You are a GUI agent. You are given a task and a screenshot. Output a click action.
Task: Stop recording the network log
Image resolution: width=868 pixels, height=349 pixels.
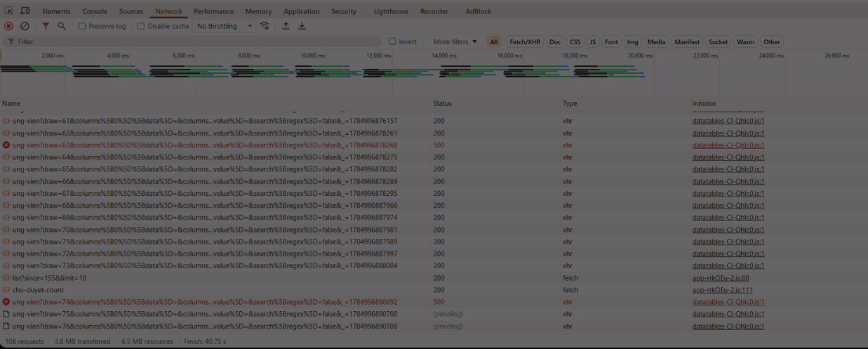(9, 26)
